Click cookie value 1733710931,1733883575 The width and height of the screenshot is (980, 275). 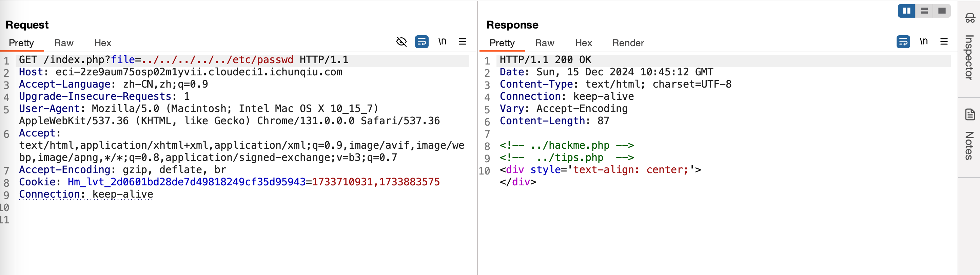[x=376, y=182]
